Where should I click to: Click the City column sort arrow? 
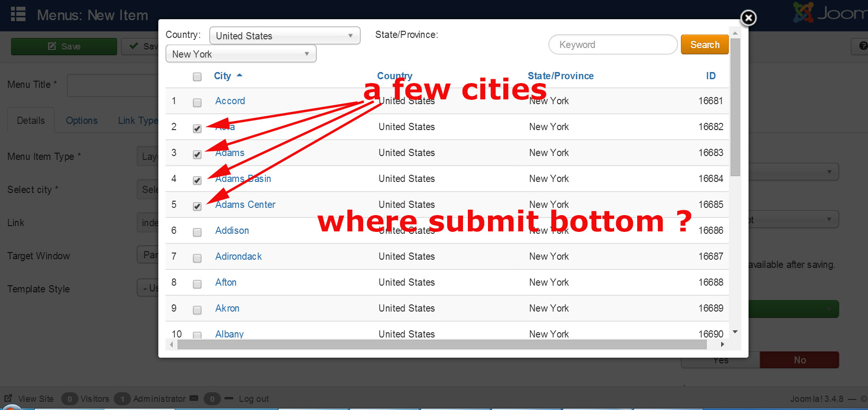[x=239, y=75]
